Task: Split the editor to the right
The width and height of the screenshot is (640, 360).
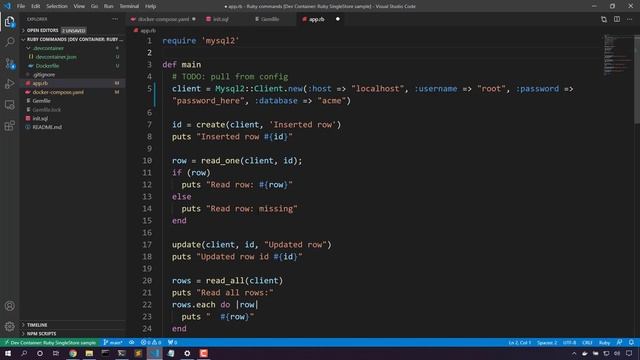Action: (x=617, y=19)
